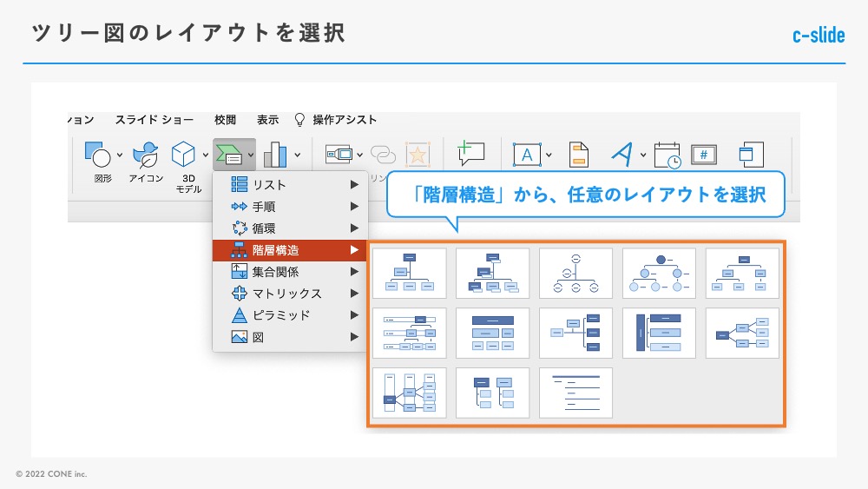868x489 pixels.
Task: Choose 図 in the SmartArt menu
Action: click(x=290, y=337)
